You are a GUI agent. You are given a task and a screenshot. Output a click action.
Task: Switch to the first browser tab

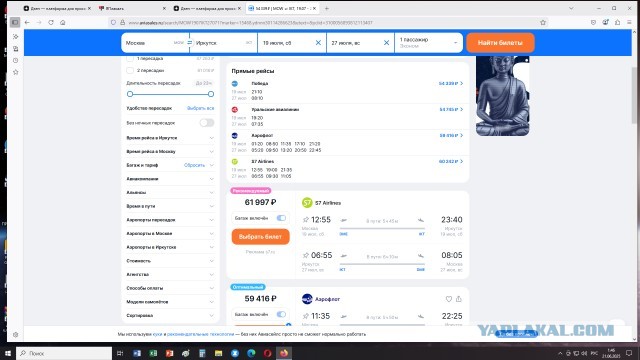[x=57, y=8]
